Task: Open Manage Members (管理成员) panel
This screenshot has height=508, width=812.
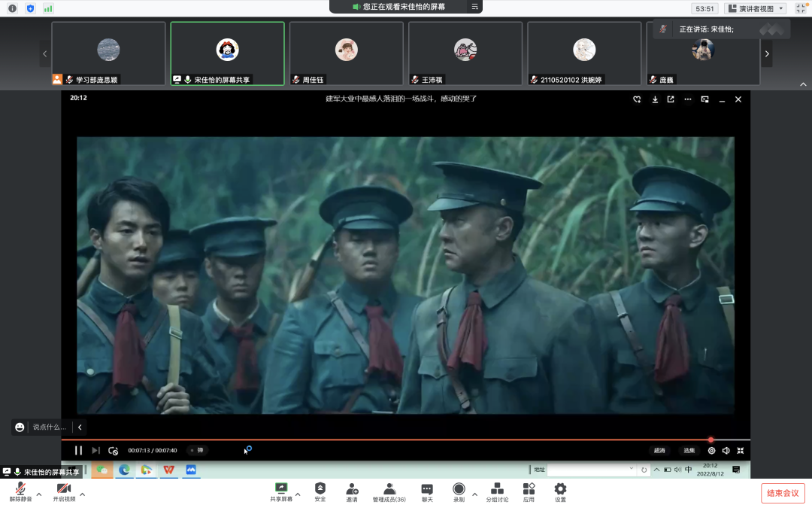Action: pyautogui.click(x=389, y=491)
